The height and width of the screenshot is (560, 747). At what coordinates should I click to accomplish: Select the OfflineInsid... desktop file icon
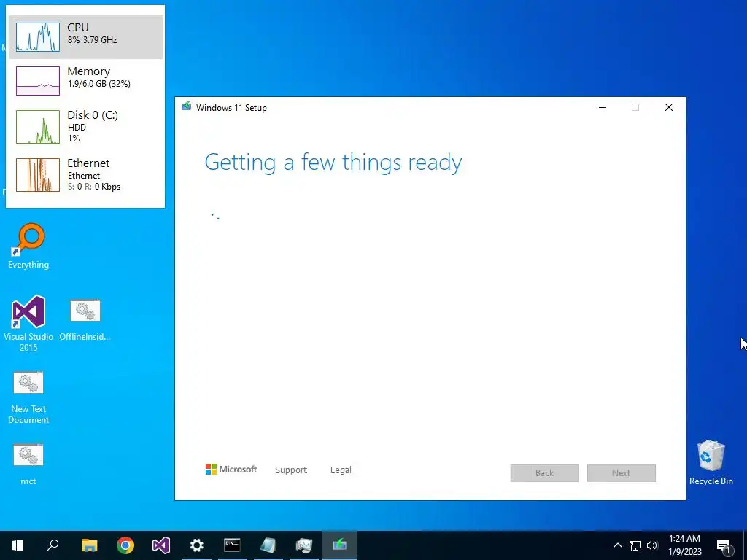point(85,320)
